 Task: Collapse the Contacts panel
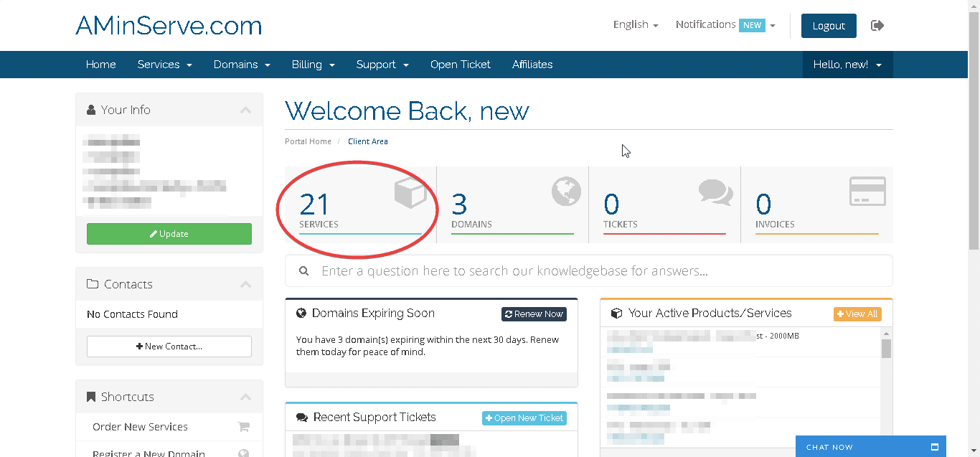coord(245,284)
